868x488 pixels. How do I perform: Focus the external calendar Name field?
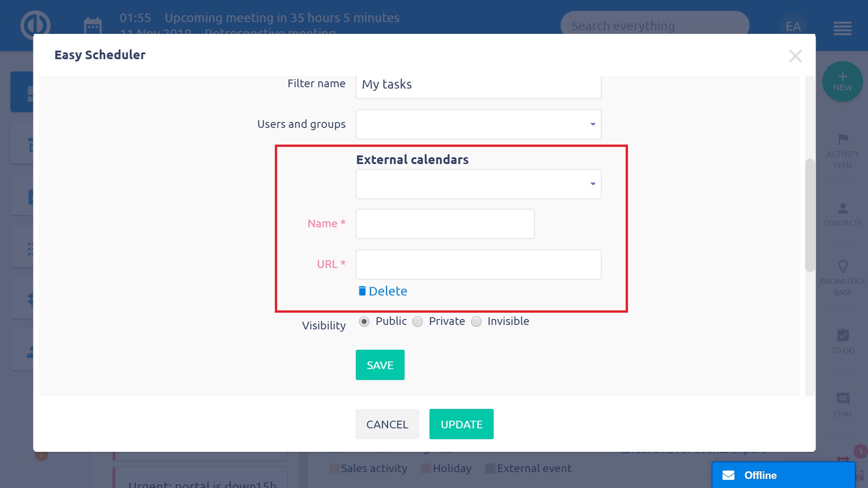[x=445, y=224]
